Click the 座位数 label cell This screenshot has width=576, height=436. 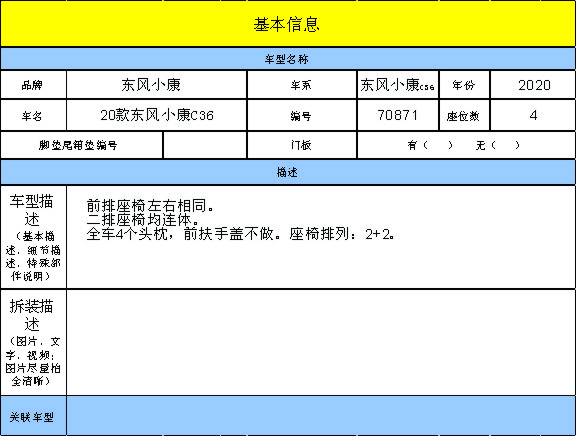click(x=464, y=115)
